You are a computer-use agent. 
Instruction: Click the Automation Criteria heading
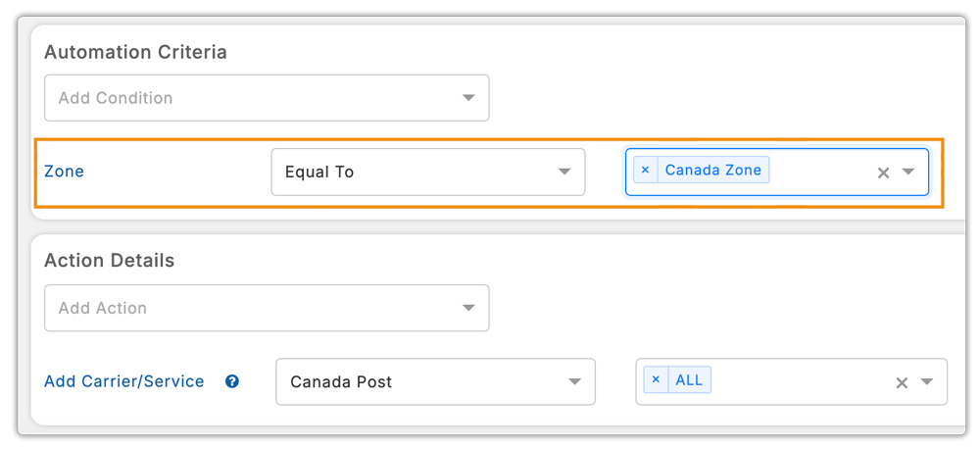coord(135,52)
